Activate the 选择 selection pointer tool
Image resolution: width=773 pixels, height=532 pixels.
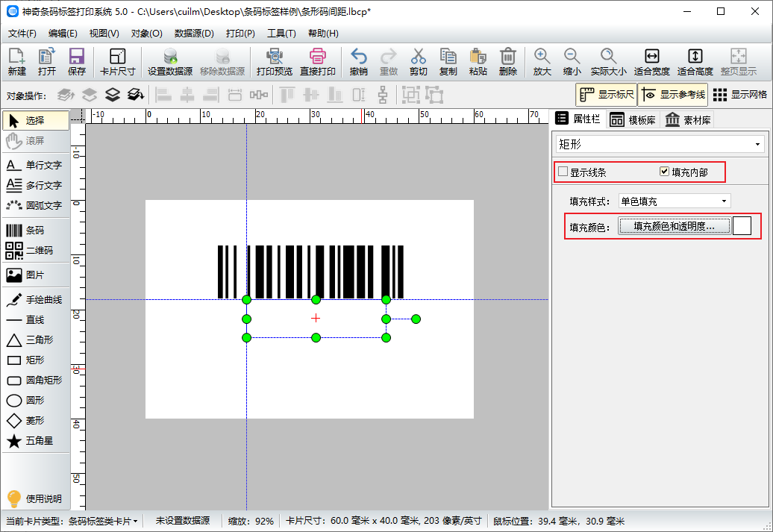(x=36, y=120)
